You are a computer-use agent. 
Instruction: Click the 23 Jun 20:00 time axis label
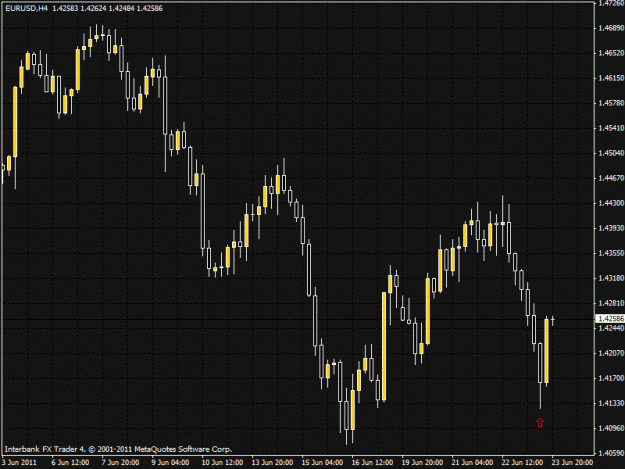pyautogui.click(x=572, y=463)
